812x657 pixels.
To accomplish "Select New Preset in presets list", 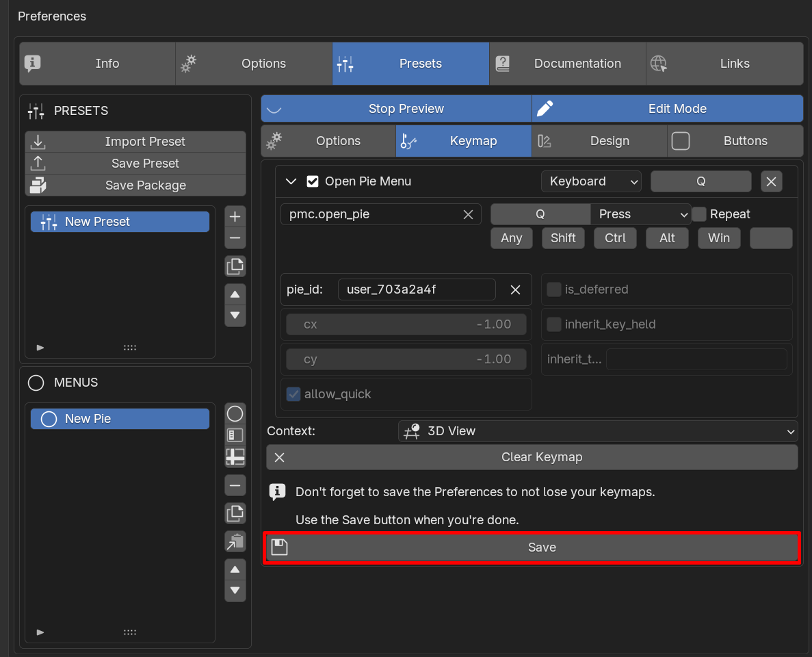I will (120, 222).
